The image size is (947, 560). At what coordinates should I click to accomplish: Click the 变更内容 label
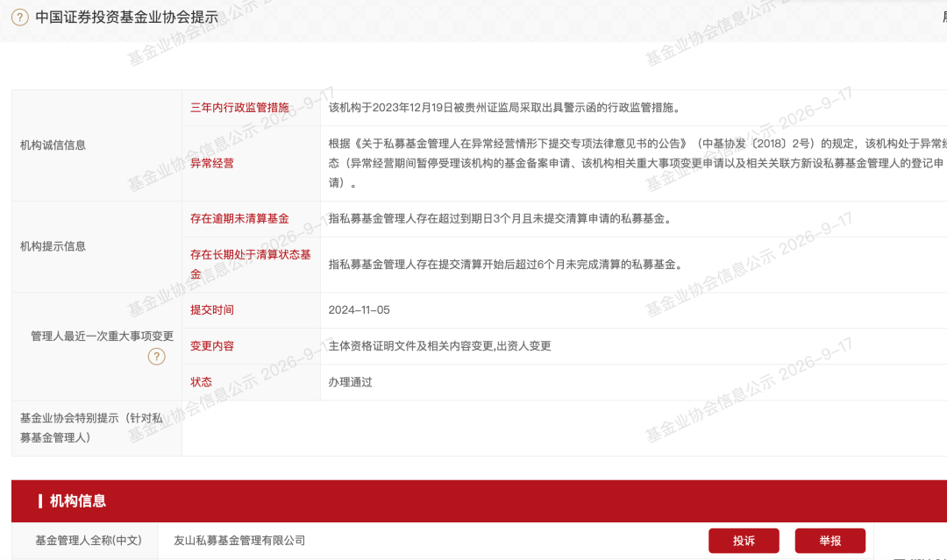tap(212, 346)
